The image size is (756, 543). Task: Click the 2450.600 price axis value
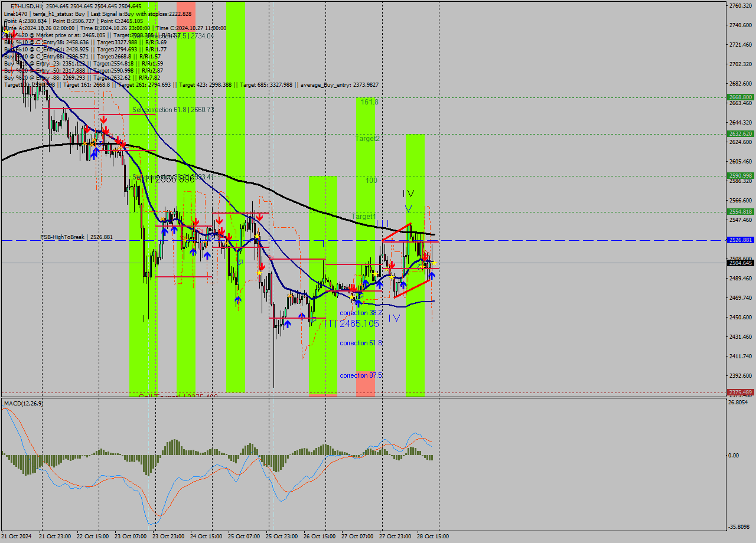coord(741,318)
